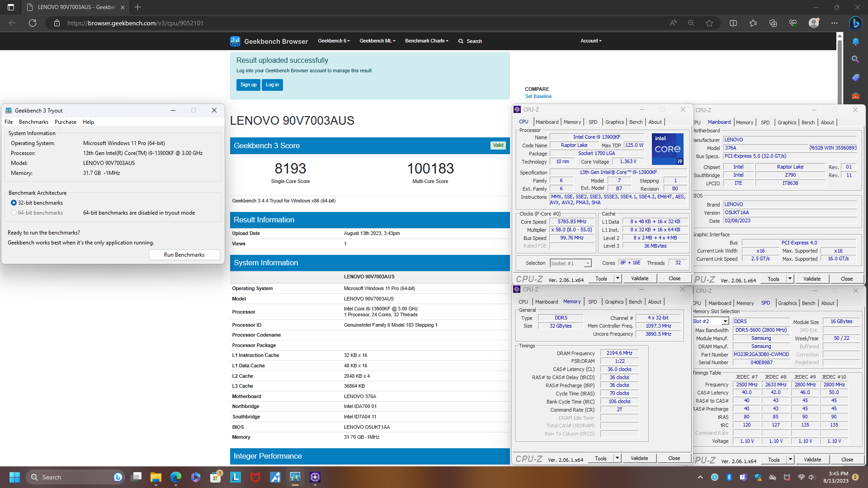Image resolution: width=868 pixels, height=488 pixels.
Task: Open Tools dropdown arrow in CPU-Z Mainboard window
Action: tap(790, 279)
